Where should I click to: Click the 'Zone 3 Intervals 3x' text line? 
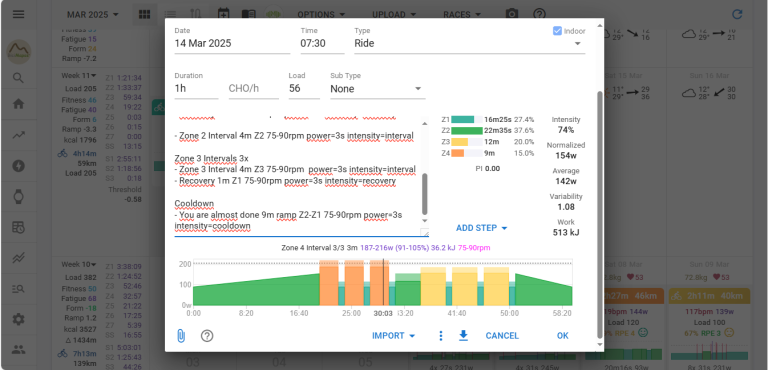(212, 158)
